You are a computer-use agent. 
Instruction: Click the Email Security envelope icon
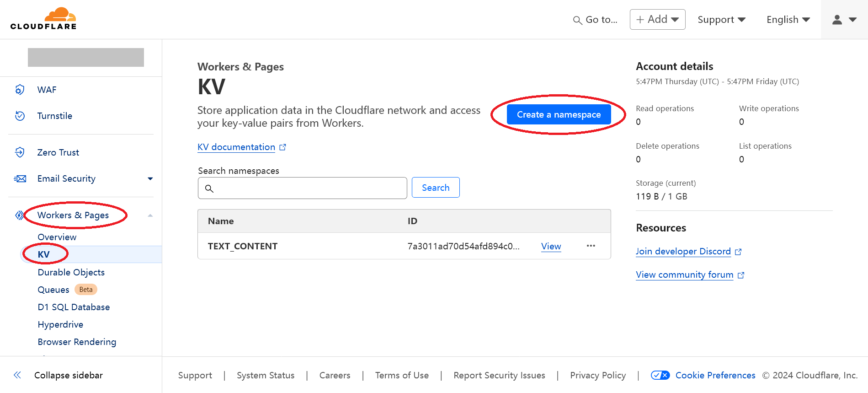(x=20, y=178)
